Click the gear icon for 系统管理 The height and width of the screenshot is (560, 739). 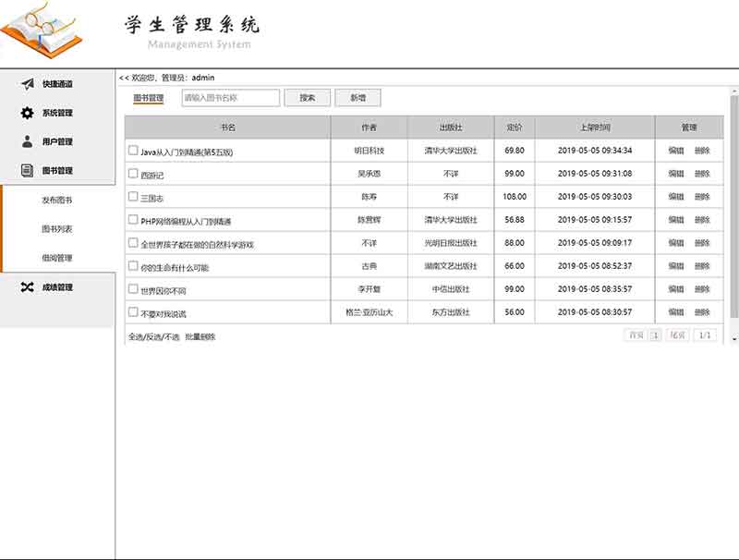pyautogui.click(x=28, y=113)
